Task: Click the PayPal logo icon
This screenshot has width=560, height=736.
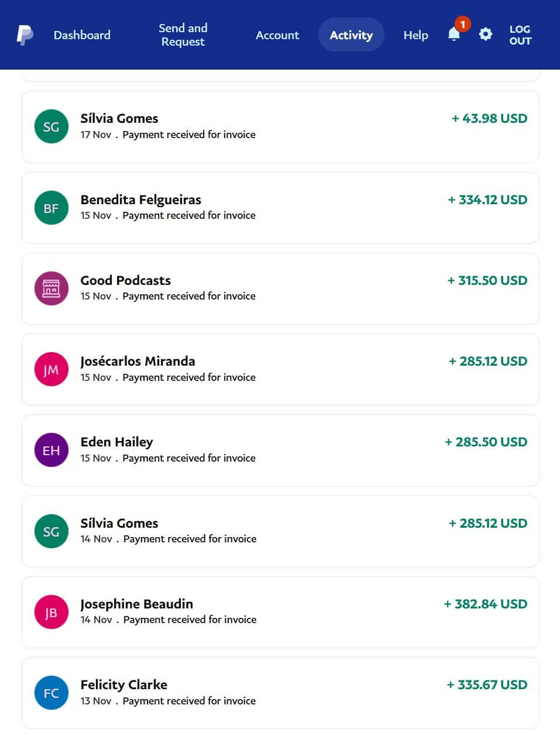Action: 25,35
